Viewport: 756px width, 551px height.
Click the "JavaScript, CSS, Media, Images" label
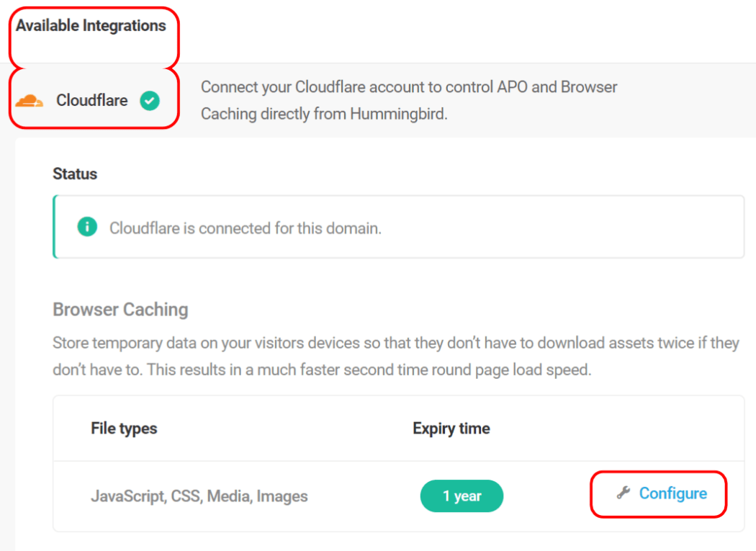tap(199, 496)
